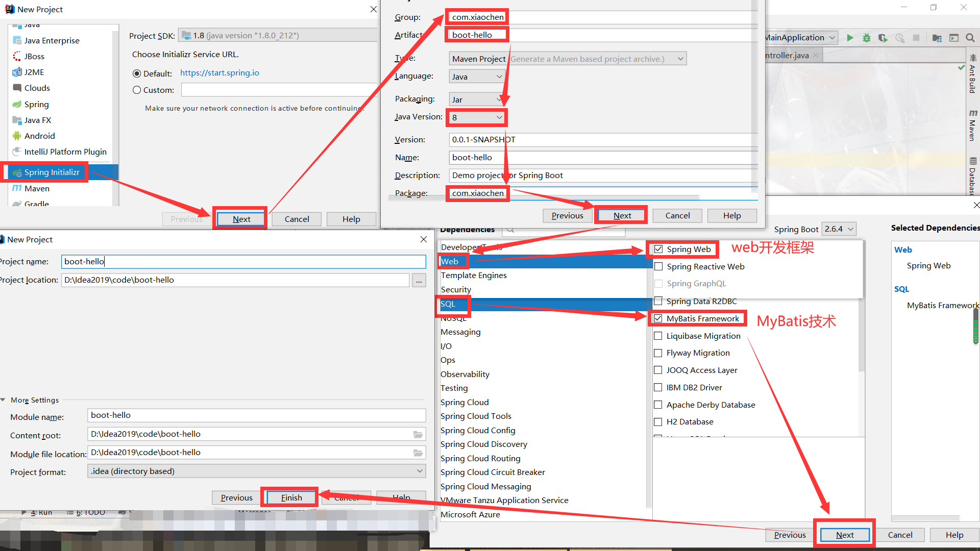This screenshot has width=980, height=551.
Task: Click the Spring Initializr icon in the list
Action: (17, 172)
